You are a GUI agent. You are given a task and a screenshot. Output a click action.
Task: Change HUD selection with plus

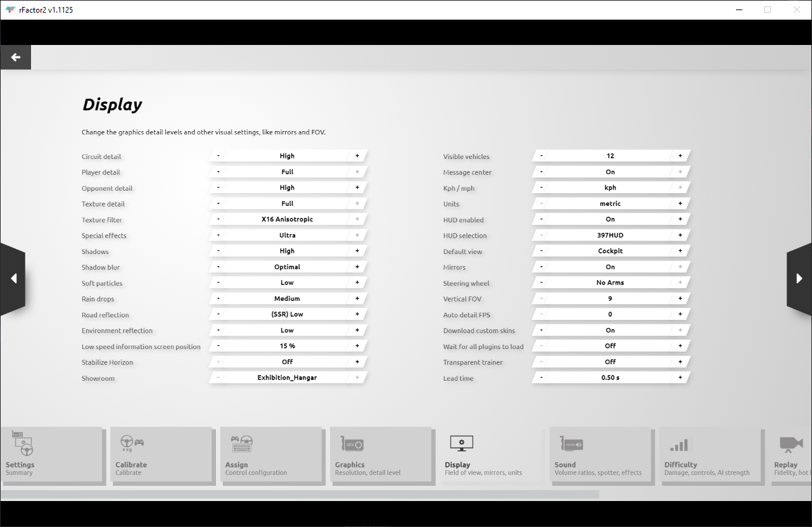coord(680,235)
